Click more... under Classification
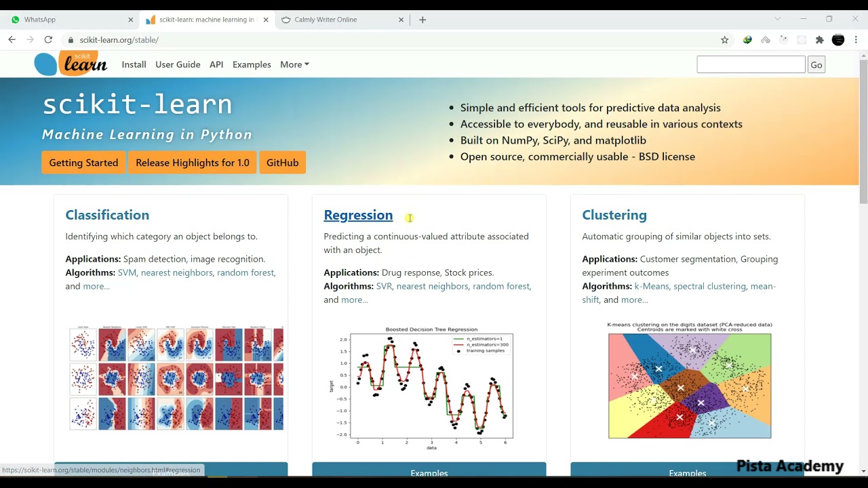 pos(96,286)
